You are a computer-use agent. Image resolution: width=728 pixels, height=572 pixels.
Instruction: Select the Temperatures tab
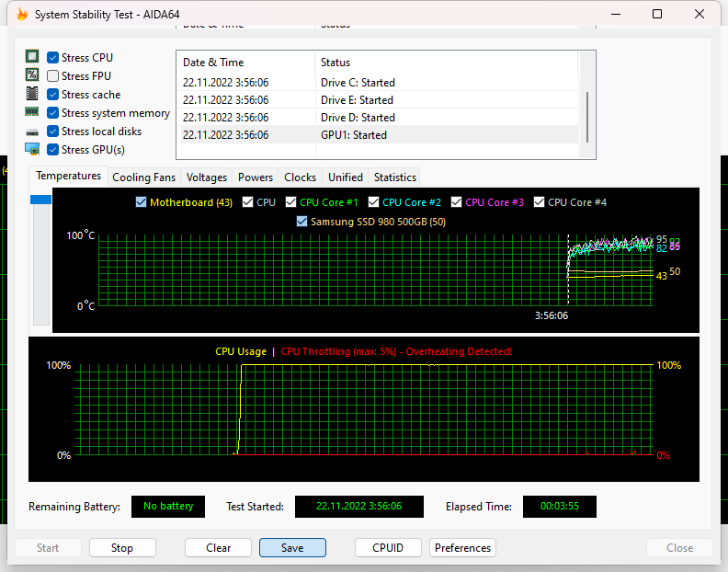[69, 176]
